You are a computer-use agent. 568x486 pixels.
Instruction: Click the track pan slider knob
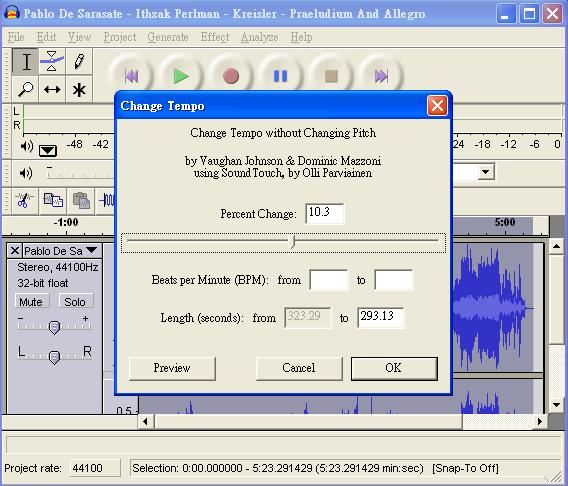[x=54, y=357]
